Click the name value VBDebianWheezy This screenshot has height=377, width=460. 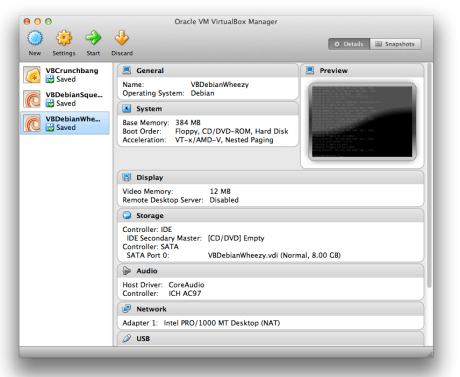click(x=220, y=85)
